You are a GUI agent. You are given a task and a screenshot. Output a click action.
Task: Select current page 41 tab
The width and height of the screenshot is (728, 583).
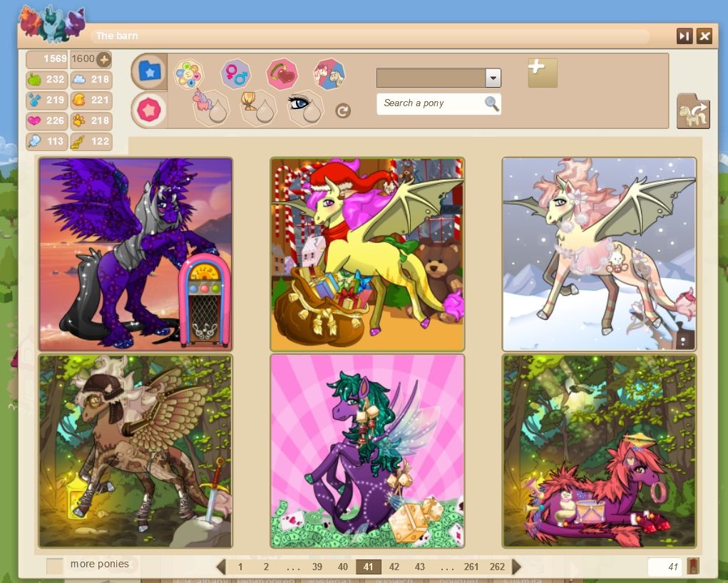pos(368,567)
